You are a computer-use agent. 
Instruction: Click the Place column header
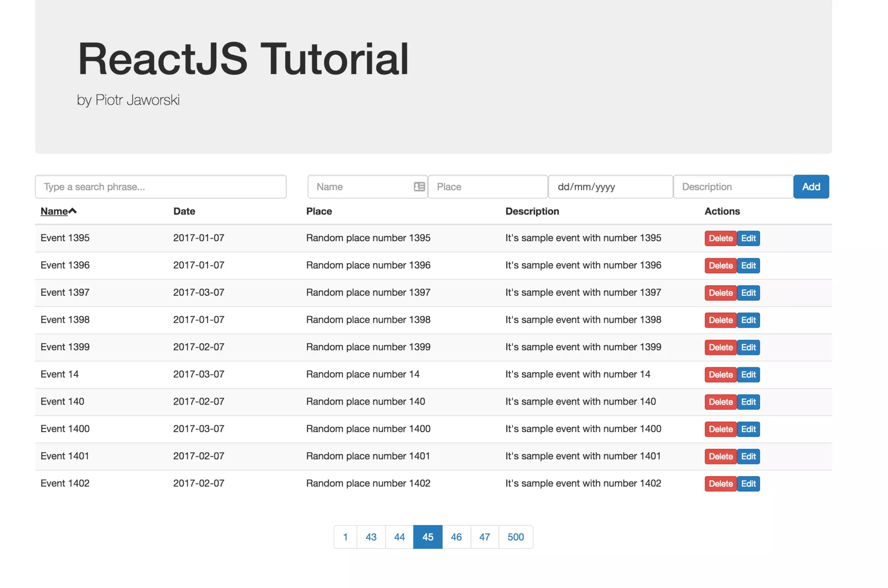point(319,211)
